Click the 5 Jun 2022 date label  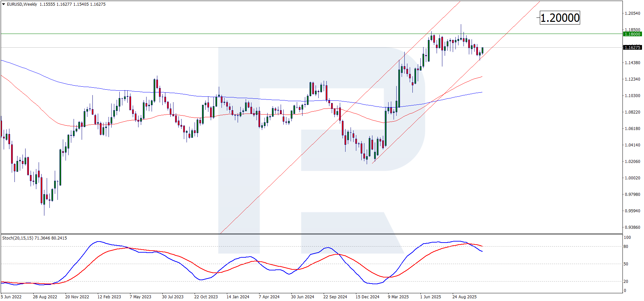coord(11,297)
